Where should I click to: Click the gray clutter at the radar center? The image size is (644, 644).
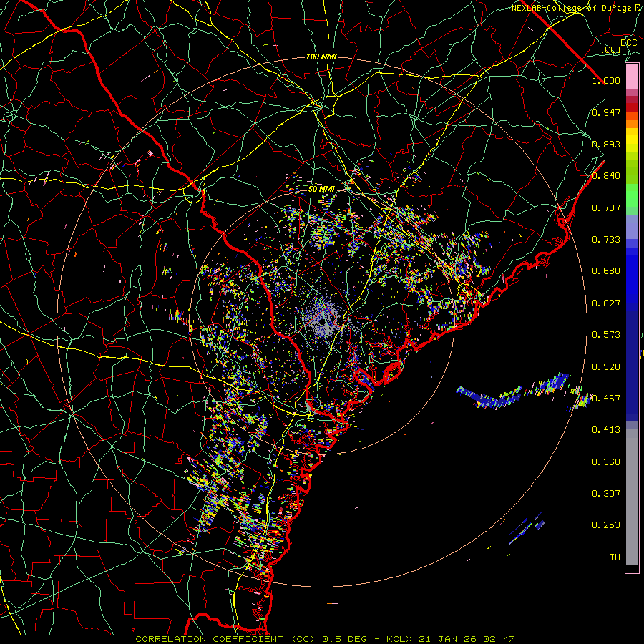(323, 318)
